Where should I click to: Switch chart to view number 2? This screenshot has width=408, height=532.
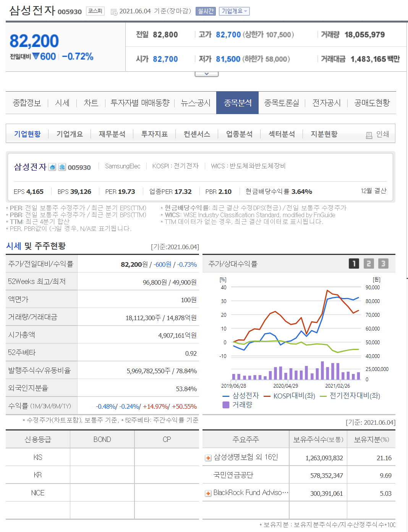369,263
